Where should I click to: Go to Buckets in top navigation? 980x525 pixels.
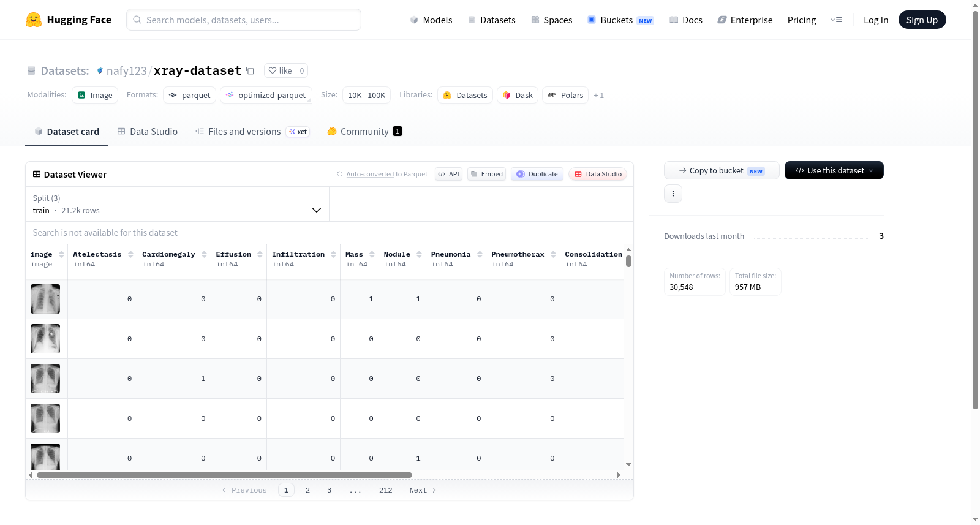coord(620,20)
